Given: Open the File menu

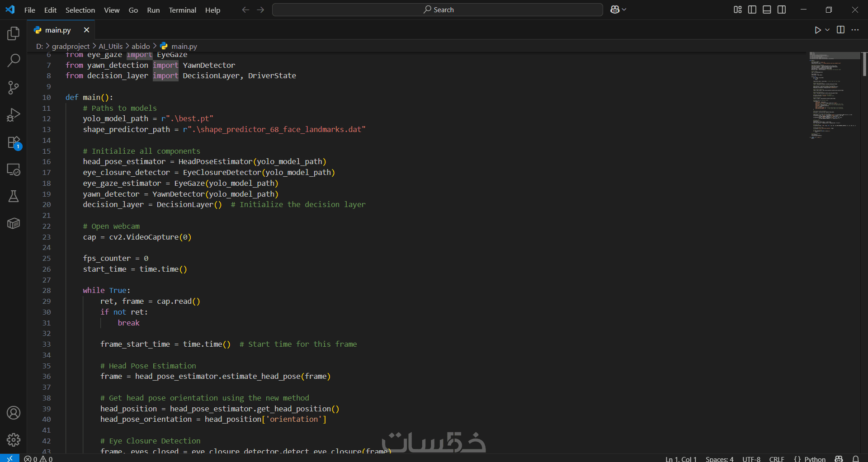Looking at the screenshot, I should (x=30, y=10).
